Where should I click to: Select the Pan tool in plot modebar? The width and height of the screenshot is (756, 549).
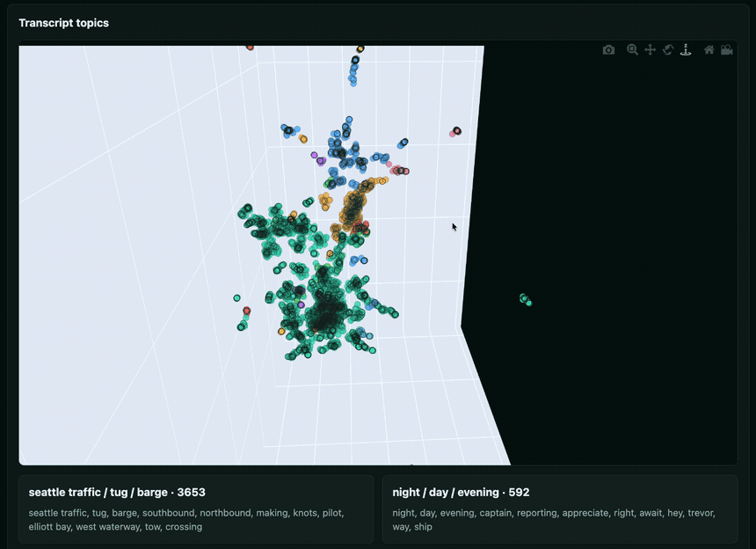[650, 49]
